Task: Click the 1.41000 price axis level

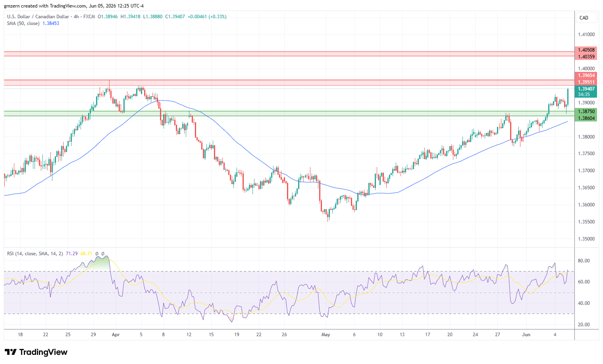Action: click(x=586, y=35)
